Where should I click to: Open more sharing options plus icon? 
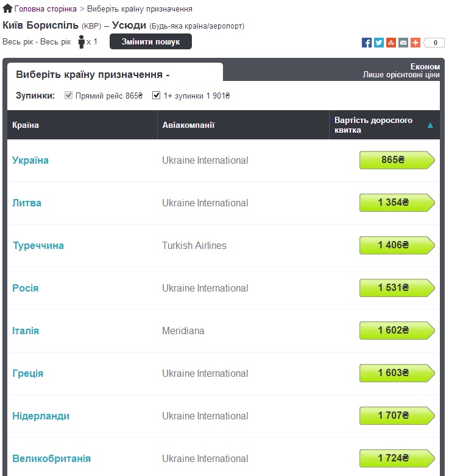coord(415,43)
